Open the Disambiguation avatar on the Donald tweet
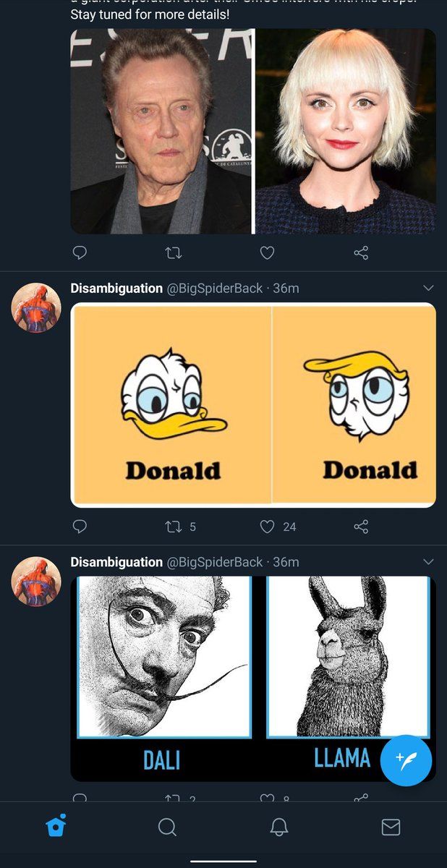447x868 pixels. click(36, 307)
